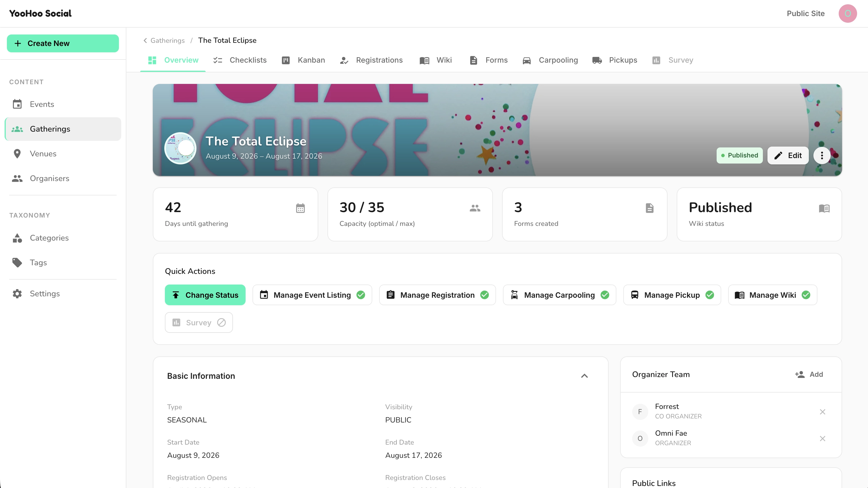Open Manage Registration action
This screenshot has height=488, width=868.
point(437,295)
